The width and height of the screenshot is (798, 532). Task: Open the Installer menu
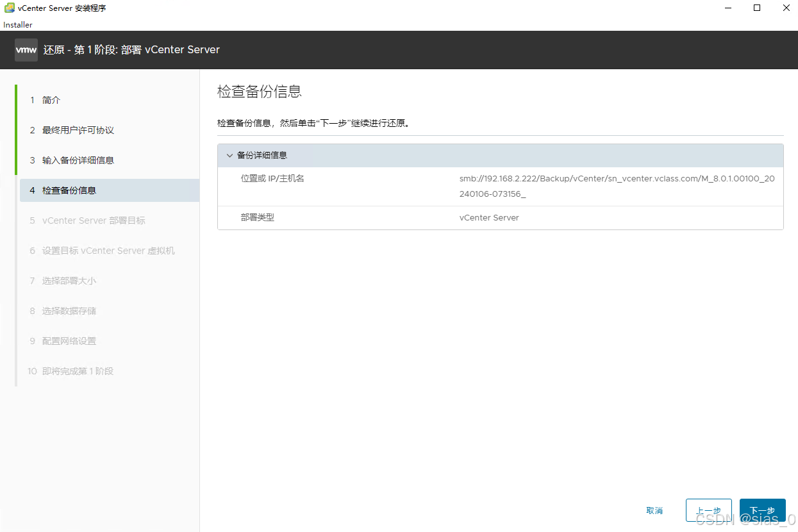tap(18, 25)
